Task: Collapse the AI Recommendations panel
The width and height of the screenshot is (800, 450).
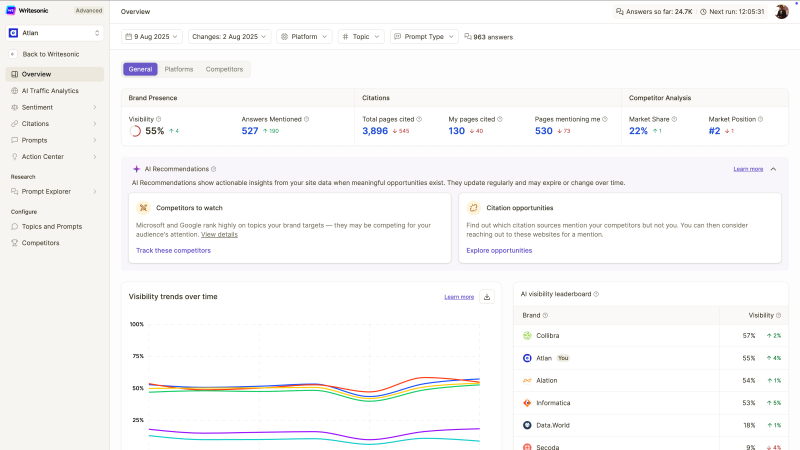Action: pyautogui.click(x=773, y=169)
